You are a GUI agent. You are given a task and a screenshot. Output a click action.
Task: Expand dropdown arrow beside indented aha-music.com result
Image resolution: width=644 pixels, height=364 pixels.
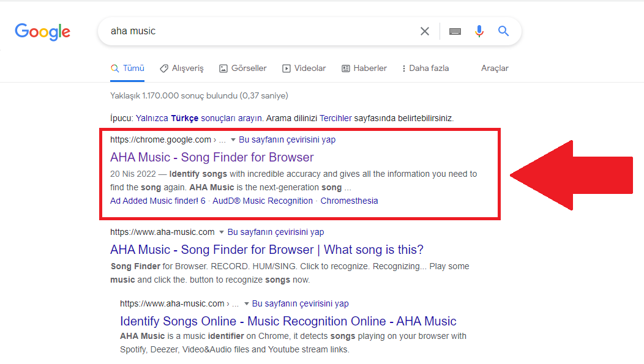pyautogui.click(x=246, y=304)
